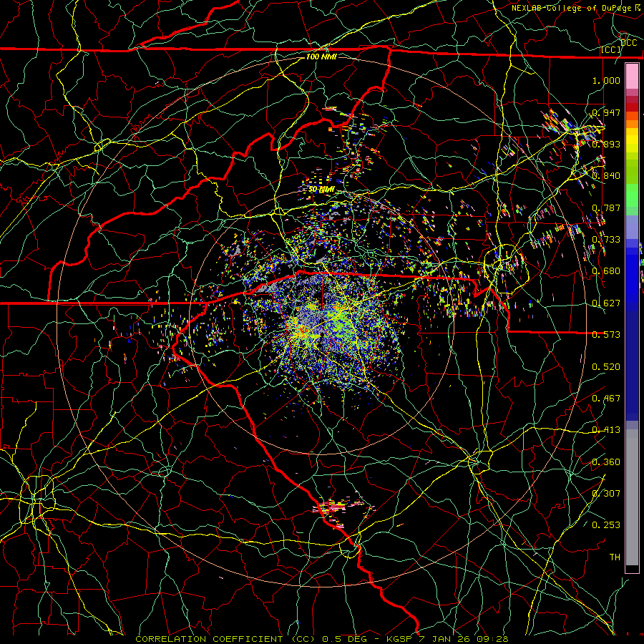Image resolution: width=644 pixels, height=644 pixels.
Task: Click the DCC label above the scale
Action: [x=628, y=43]
